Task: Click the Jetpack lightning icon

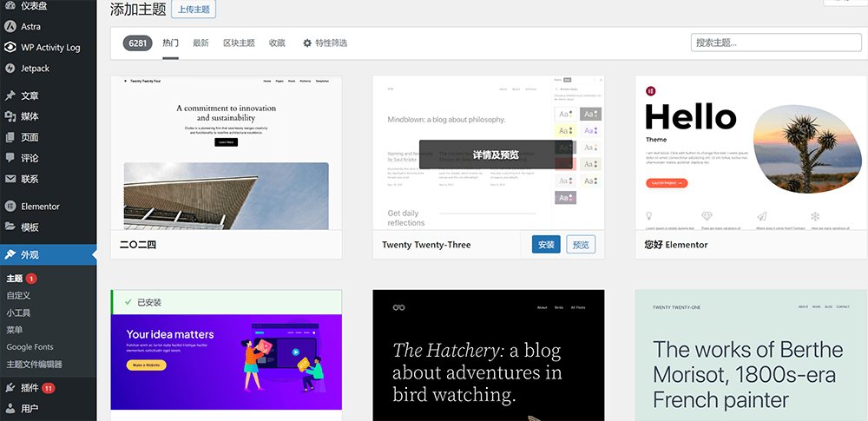Action: point(10,69)
